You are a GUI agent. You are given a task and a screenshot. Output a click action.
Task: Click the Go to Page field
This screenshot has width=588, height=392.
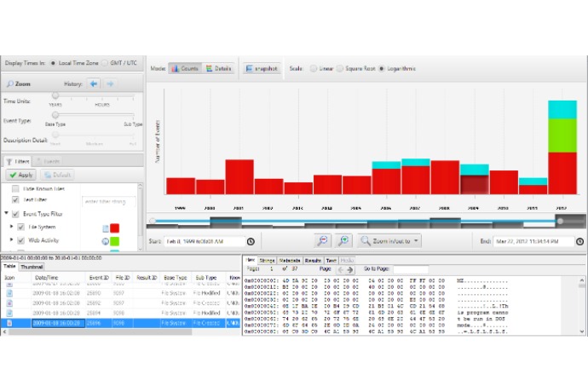(x=410, y=269)
